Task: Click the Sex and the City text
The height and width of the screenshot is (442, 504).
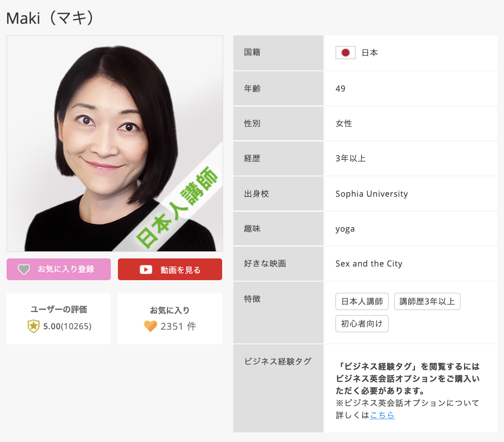Action: [368, 263]
